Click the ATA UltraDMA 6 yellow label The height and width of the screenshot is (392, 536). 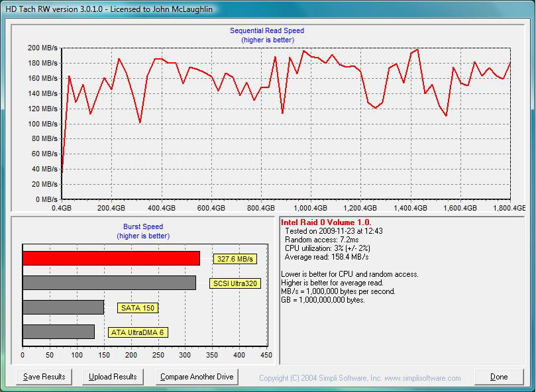[138, 332]
